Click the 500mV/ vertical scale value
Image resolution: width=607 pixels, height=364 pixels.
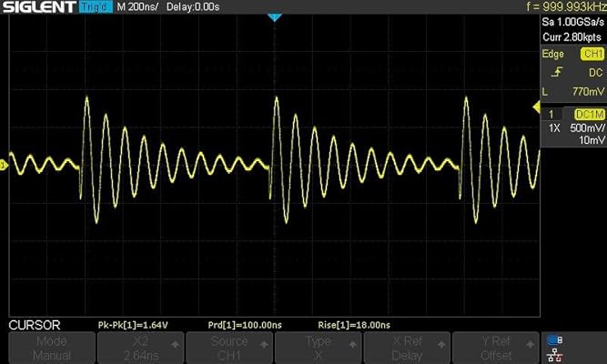point(587,128)
